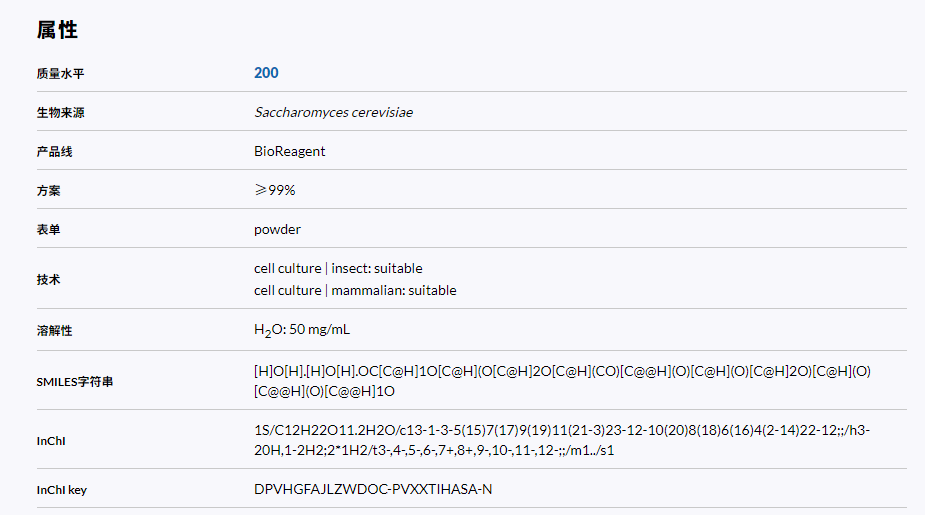Click the 质量水平 row label
Image resolution: width=925 pixels, height=515 pixels.
[x=60, y=74]
